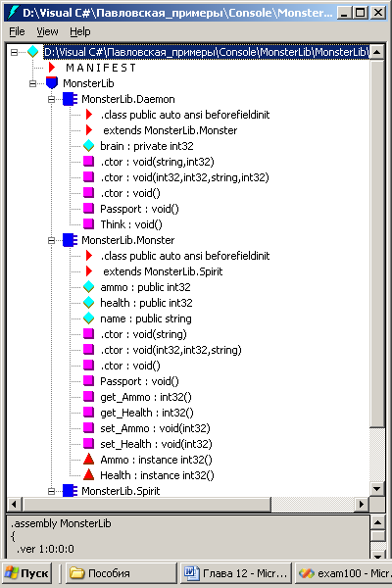Screen dimensions: 392x588
Task: Click the magenta icon for .ctor void(int32,int32,string)
Action: (x=88, y=350)
